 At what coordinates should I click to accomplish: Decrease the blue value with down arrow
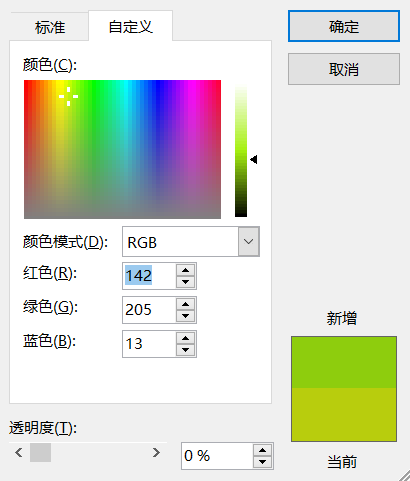pos(186,350)
